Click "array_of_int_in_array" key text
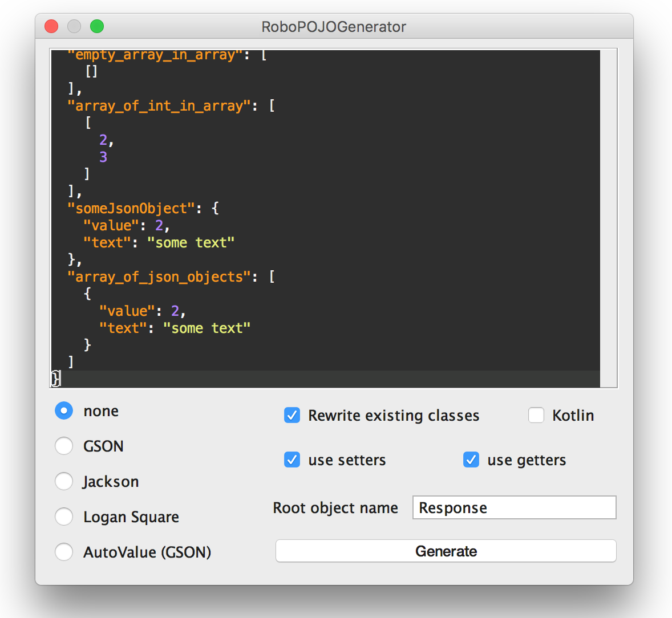This screenshot has height=618, width=672. point(159,106)
